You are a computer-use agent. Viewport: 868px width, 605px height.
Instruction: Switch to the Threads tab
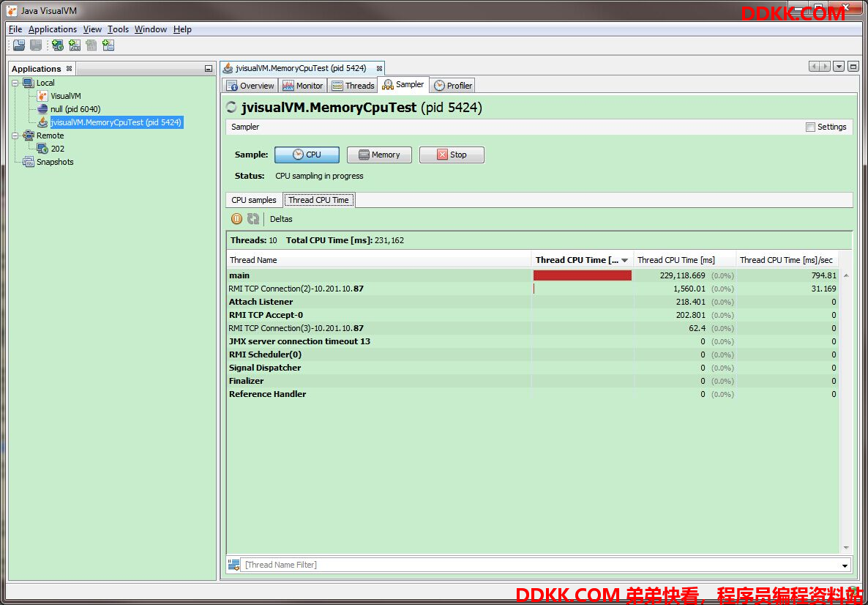(353, 85)
